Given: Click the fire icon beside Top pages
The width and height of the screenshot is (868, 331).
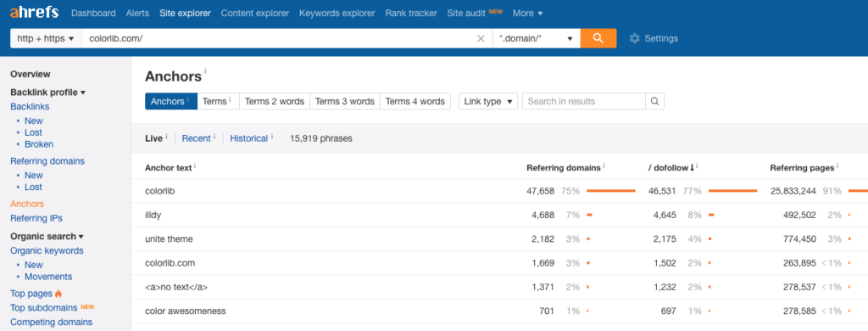Looking at the screenshot, I should click(58, 294).
